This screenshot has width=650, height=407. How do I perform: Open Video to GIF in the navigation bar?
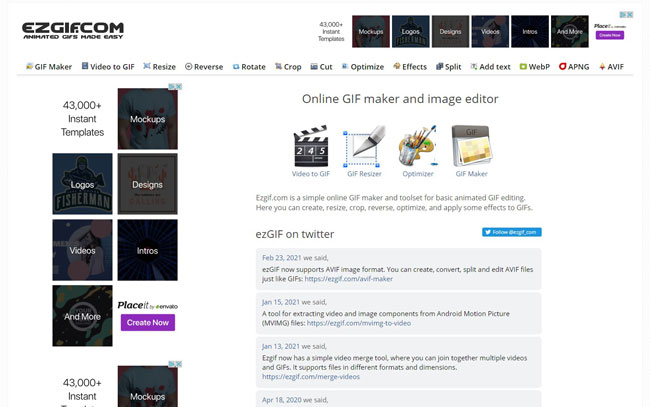click(x=108, y=67)
